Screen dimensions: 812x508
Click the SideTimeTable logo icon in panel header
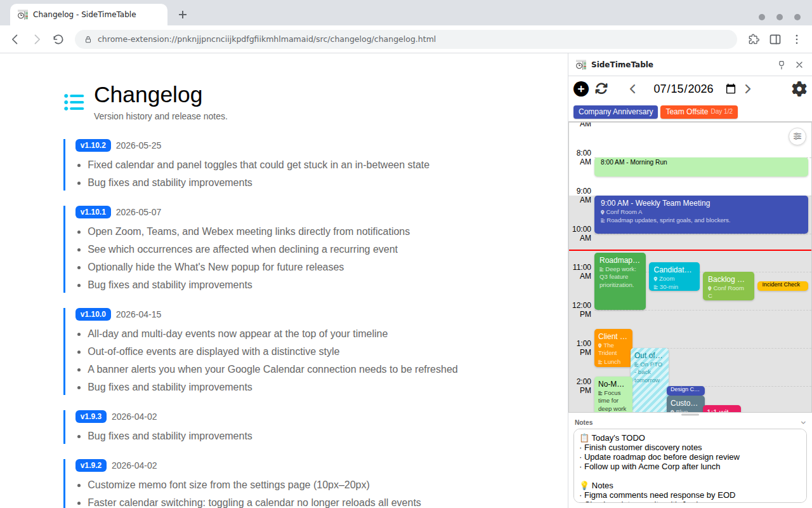tap(581, 65)
